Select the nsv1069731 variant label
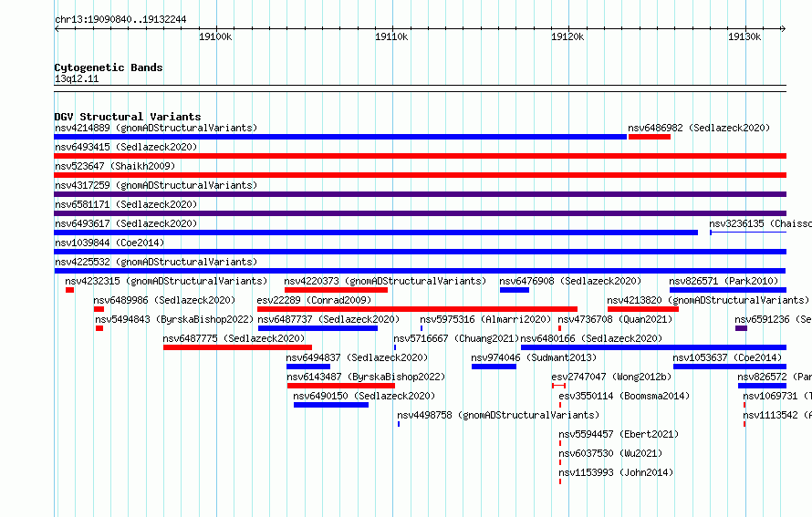The height and width of the screenshot is (517, 812). tap(777, 396)
